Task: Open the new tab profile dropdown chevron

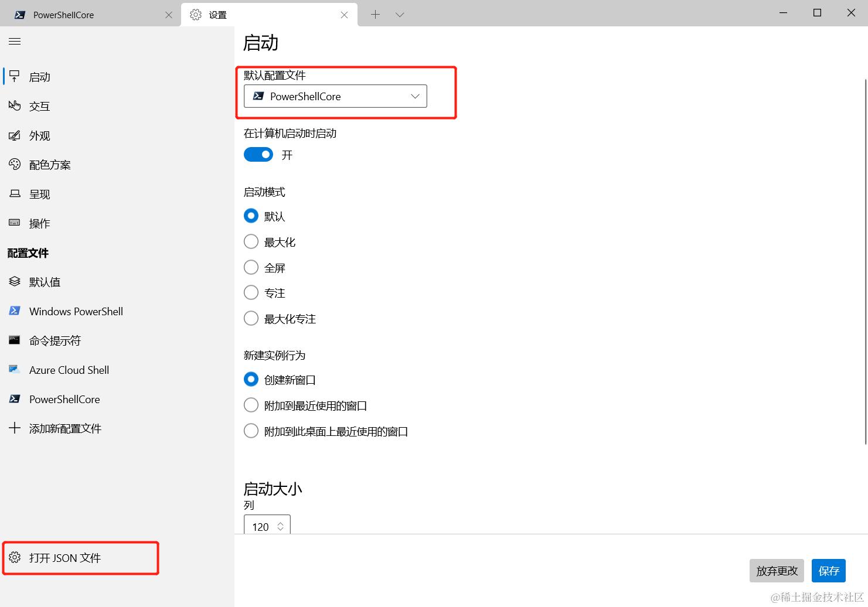Action: point(400,15)
